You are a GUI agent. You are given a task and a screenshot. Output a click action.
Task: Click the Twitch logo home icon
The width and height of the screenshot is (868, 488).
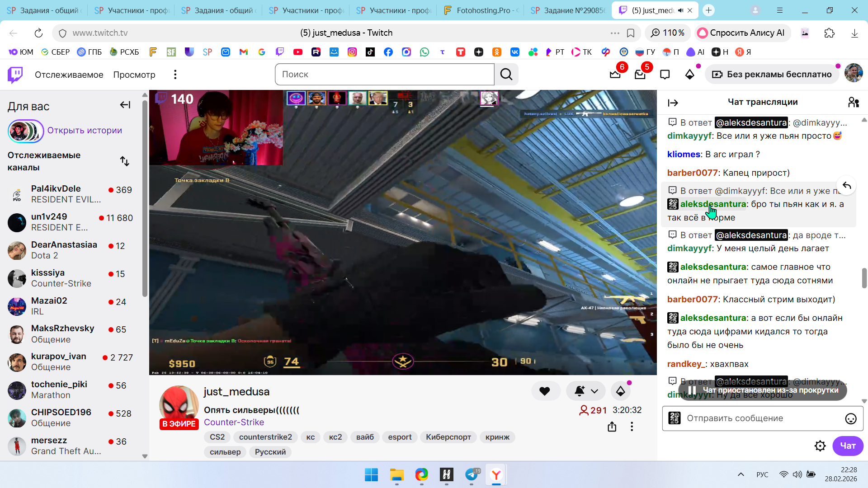15,75
